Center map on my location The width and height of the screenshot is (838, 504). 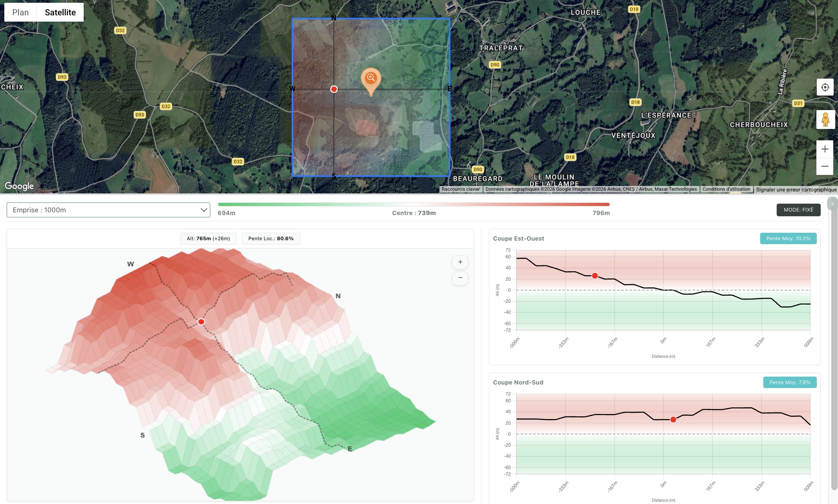(x=825, y=87)
